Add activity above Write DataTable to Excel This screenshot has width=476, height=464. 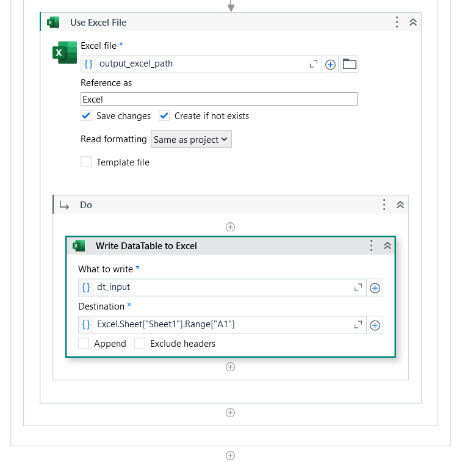[231, 227]
